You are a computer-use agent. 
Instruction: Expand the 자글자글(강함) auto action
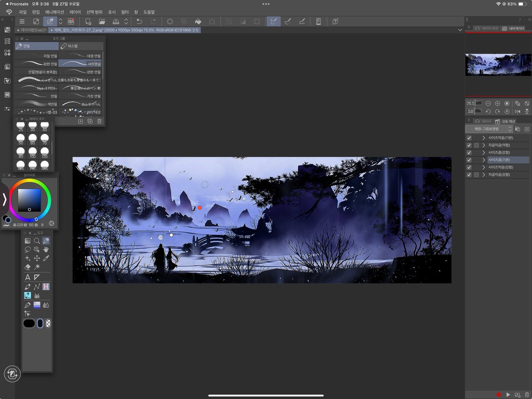click(484, 175)
